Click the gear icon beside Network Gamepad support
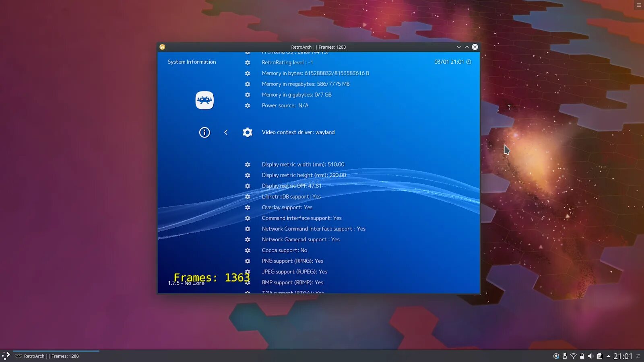 coord(248,240)
